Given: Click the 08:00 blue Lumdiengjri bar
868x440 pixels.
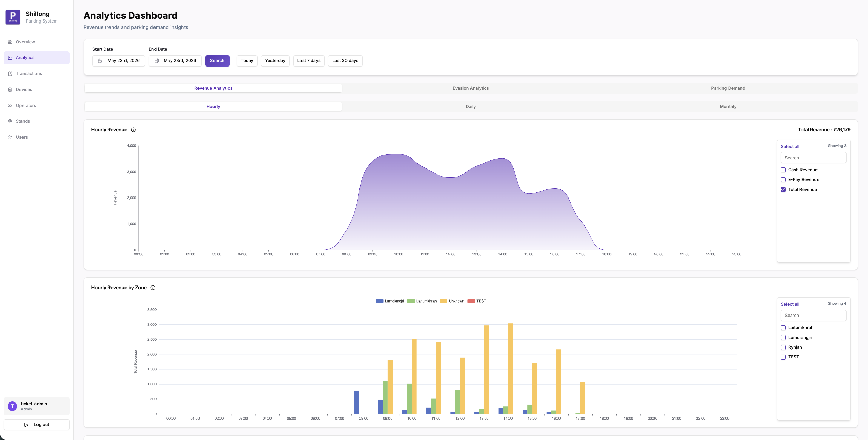Looking at the screenshot, I should tap(356, 402).
